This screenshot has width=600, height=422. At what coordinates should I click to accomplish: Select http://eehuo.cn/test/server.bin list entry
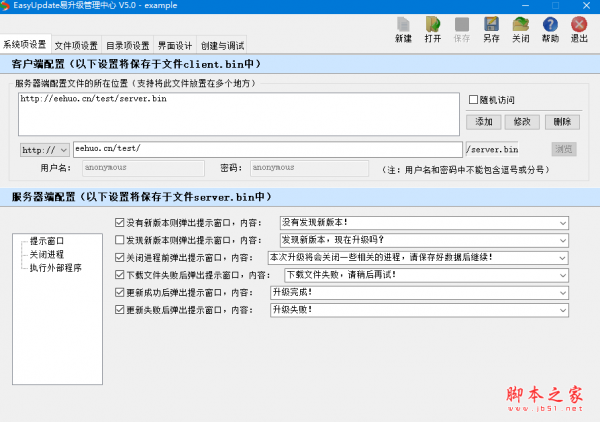coord(93,99)
